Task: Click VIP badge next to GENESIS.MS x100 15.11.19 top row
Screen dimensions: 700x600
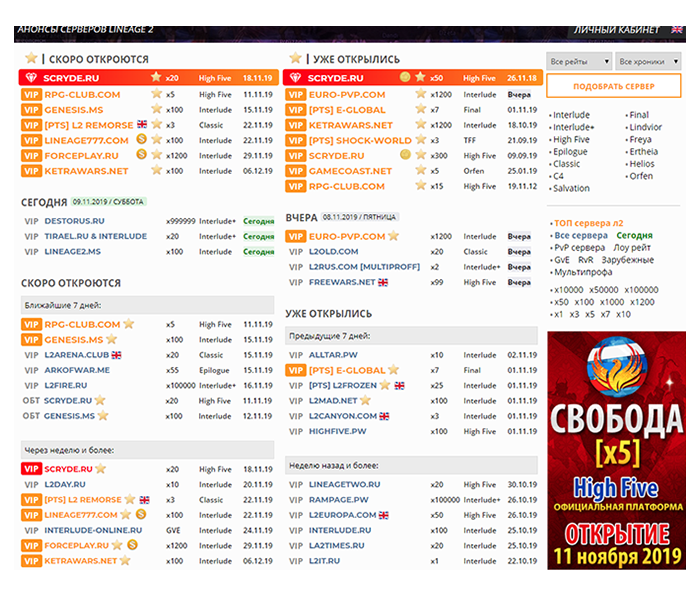Action: click(x=31, y=110)
